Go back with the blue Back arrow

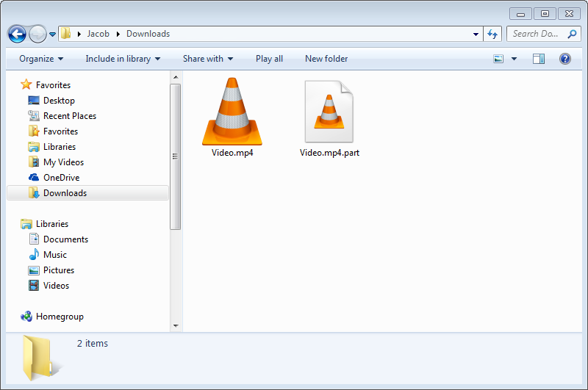(x=17, y=35)
